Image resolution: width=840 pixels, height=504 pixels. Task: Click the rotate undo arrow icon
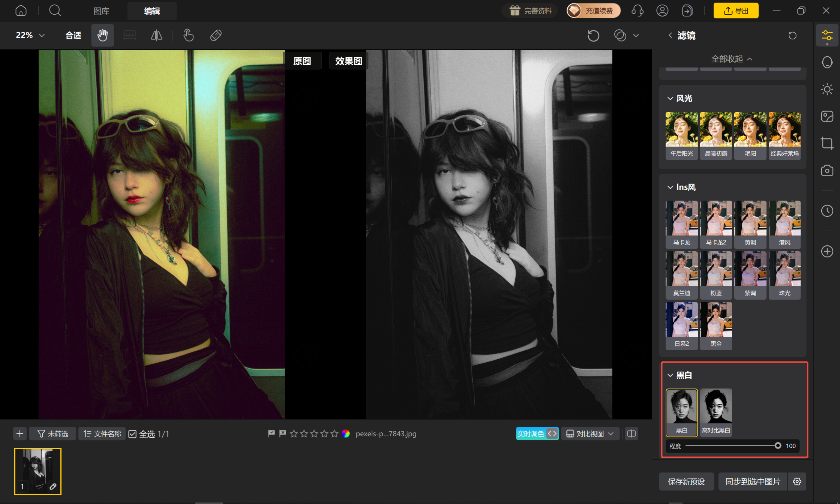[x=593, y=36]
